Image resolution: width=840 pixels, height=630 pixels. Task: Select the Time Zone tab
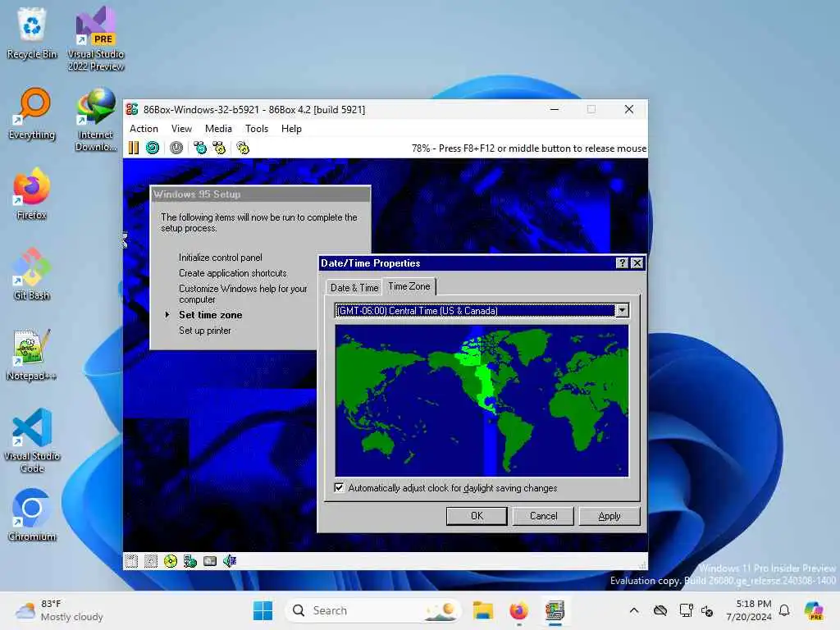(x=409, y=286)
